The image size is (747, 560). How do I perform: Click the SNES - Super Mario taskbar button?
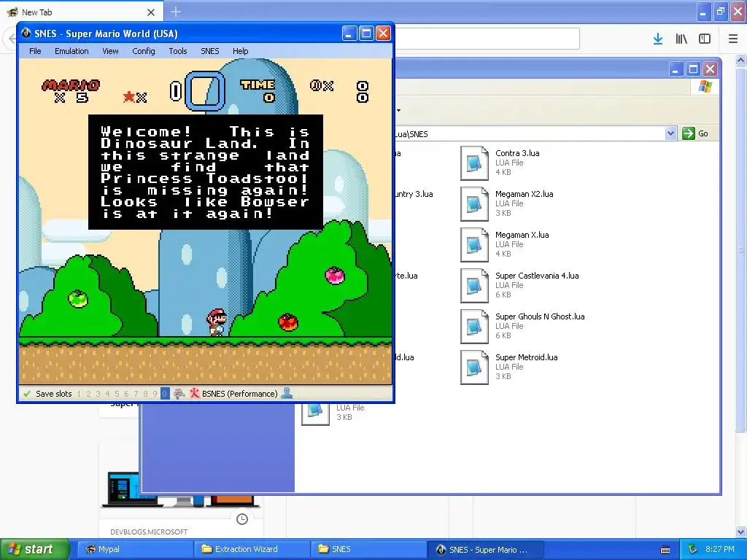click(x=485, y=549)
